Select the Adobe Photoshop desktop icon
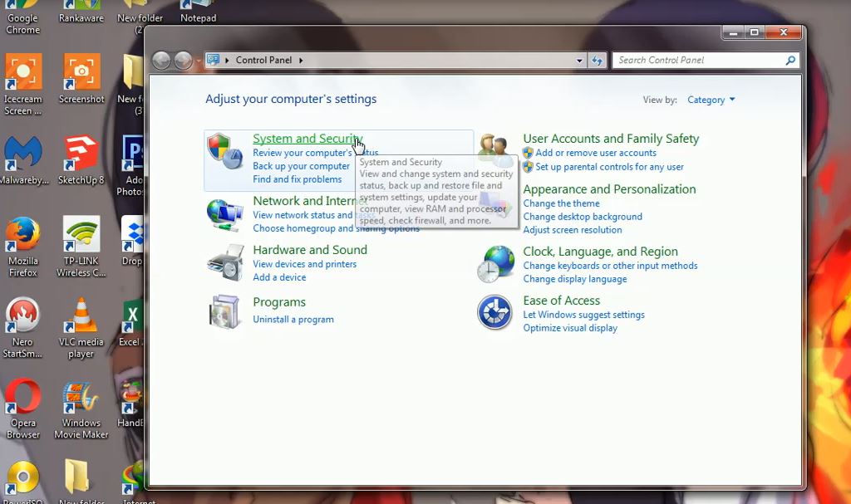 pyautogui.click(x=130, y=165)
